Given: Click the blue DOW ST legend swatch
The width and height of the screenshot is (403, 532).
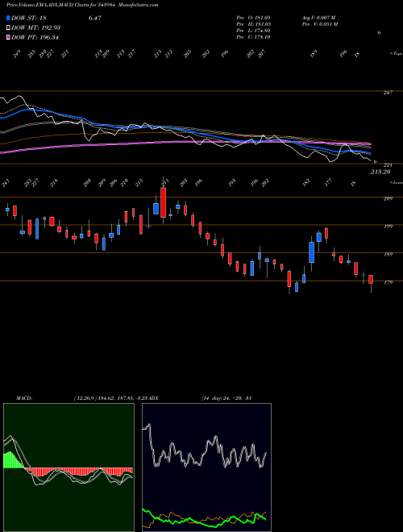Looking at the screenshot, I should [8, 18].
